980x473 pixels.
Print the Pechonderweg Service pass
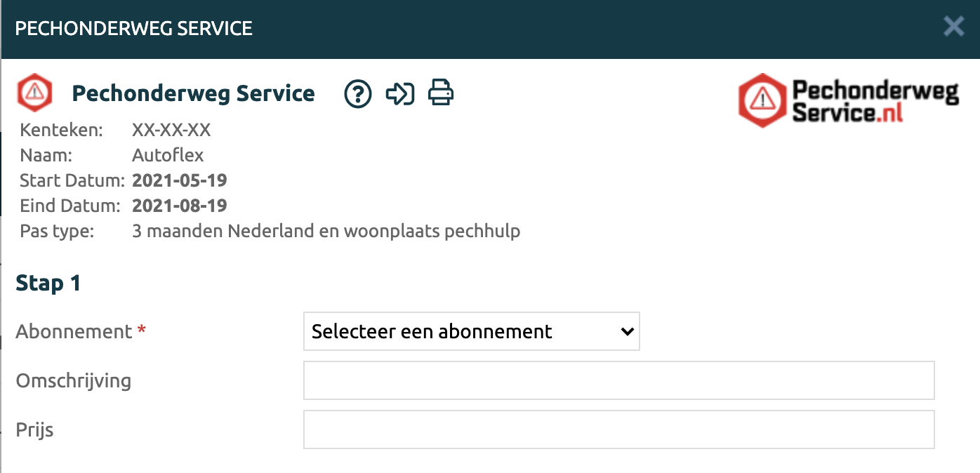(441, 93)
